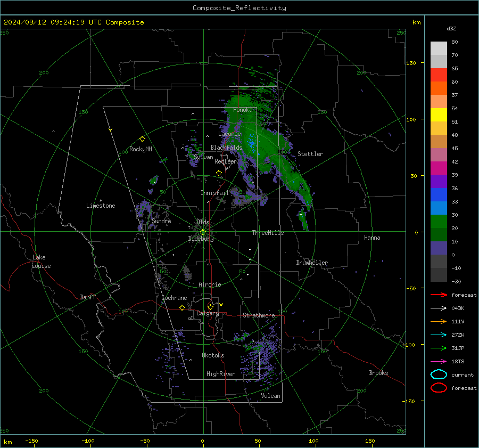Image resolution: width=479 pixels, height=448 pixels.
Task: Click the Composite_Reflectivity title text
Action: click(239, 8)
